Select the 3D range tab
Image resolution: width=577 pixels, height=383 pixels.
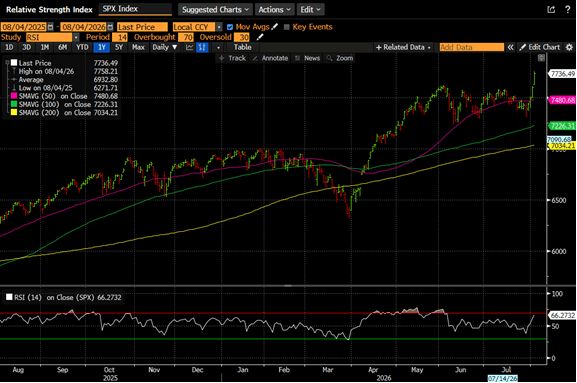26,47
